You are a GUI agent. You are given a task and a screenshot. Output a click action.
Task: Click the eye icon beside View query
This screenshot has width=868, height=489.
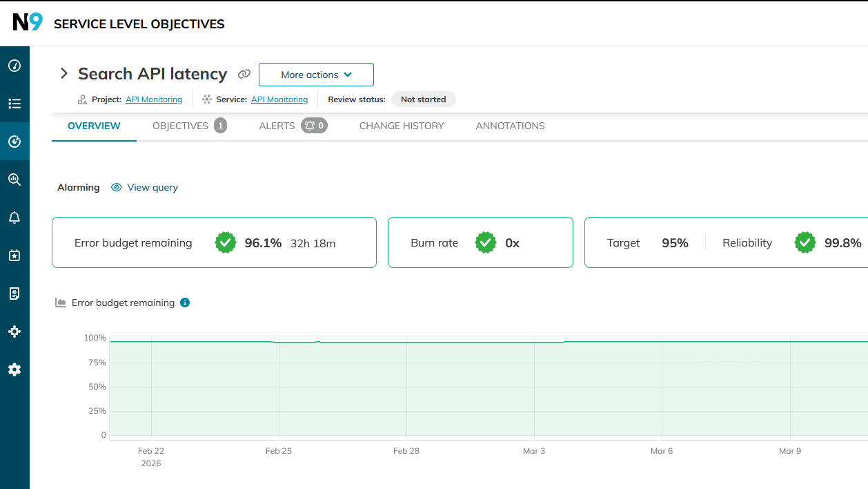(117, 187)
